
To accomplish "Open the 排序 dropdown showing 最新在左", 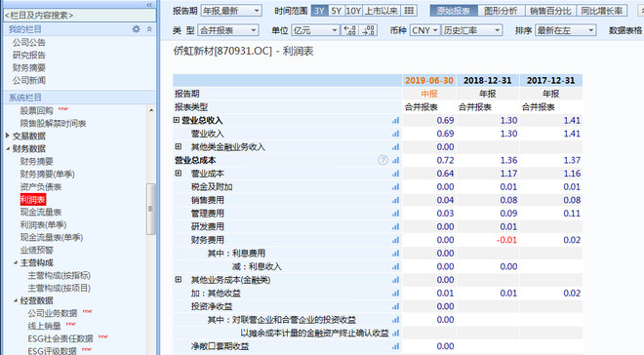I will pyautogui.click(x=566, y=30).
